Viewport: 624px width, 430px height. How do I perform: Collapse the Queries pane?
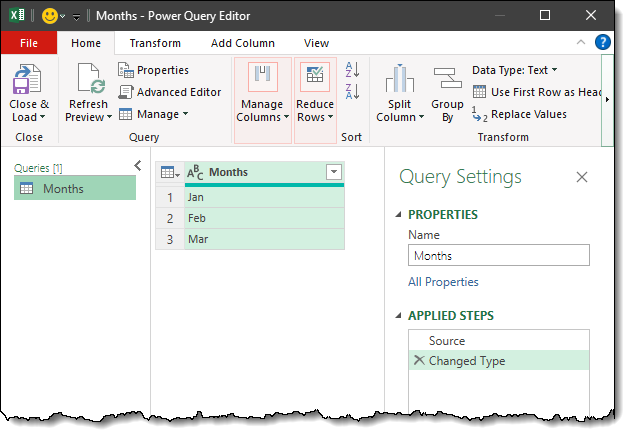(x=138, y=166)
